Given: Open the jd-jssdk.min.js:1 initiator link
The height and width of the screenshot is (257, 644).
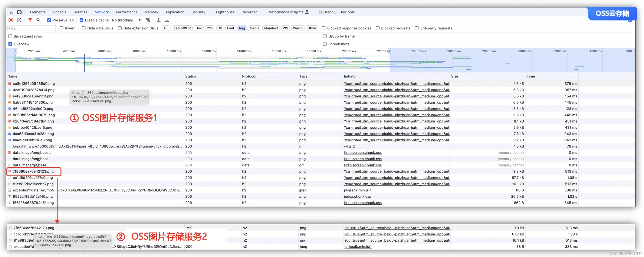Looking at the screenshot, I should click(358, 190).
